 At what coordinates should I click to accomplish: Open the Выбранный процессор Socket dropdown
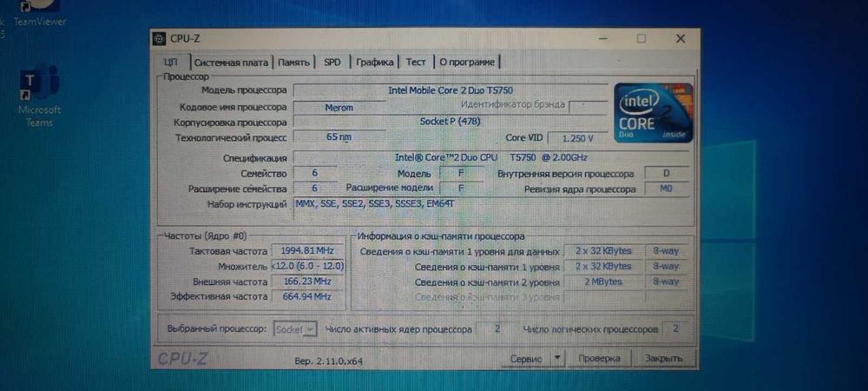[x=296, y=329]
